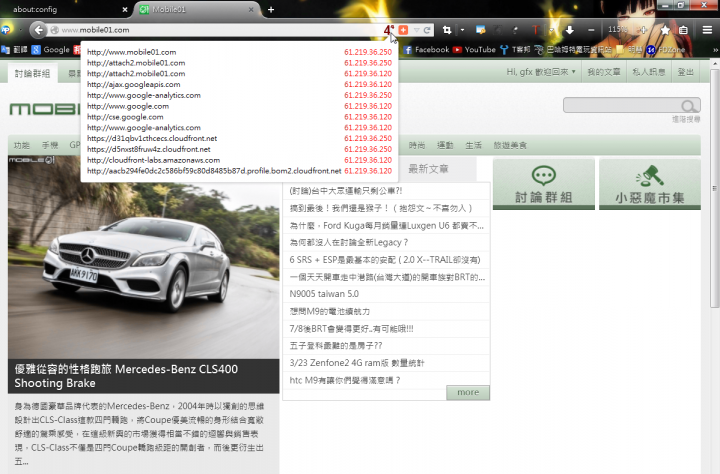Open the 運動 navigation menu item
Viewport: 720px width, 474px height.
pos(445,145)
